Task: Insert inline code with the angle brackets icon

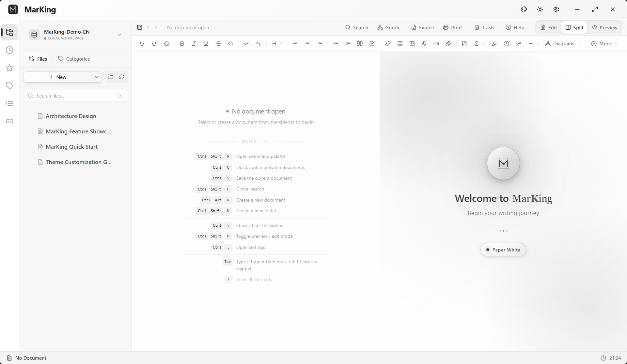Action: [x=231, y=43]
